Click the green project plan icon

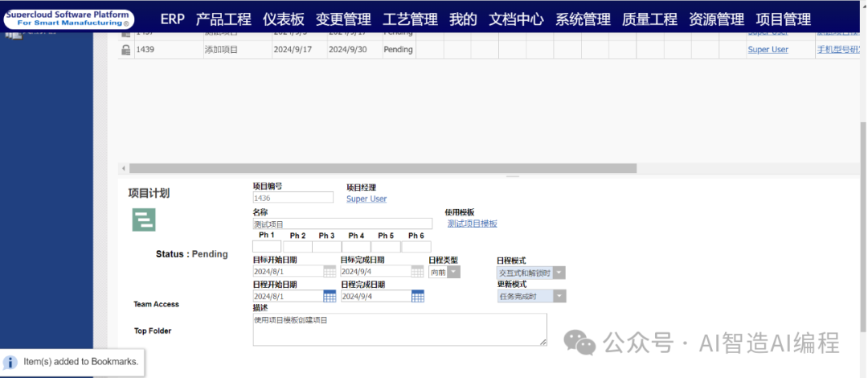point(144,220)
